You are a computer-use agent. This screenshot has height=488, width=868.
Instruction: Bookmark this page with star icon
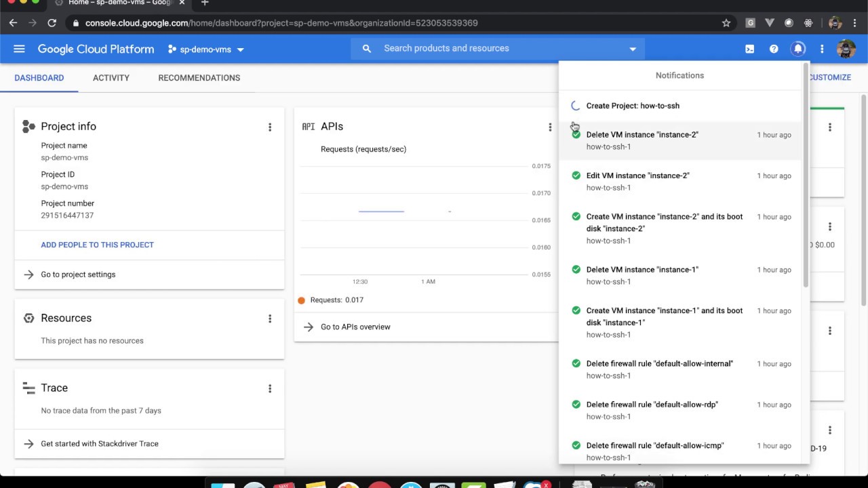coord(726,23)
